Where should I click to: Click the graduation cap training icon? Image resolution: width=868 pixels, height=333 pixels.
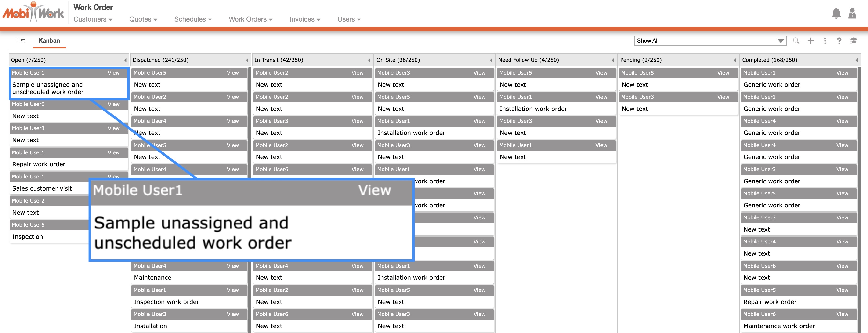(x=853, y=41)
